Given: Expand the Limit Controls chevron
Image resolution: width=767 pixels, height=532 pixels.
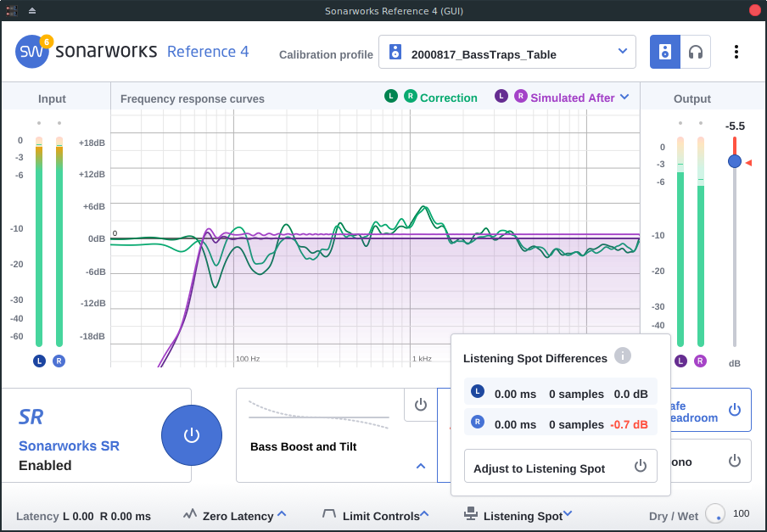Looking at the screenshot, I should coord(424,514).
